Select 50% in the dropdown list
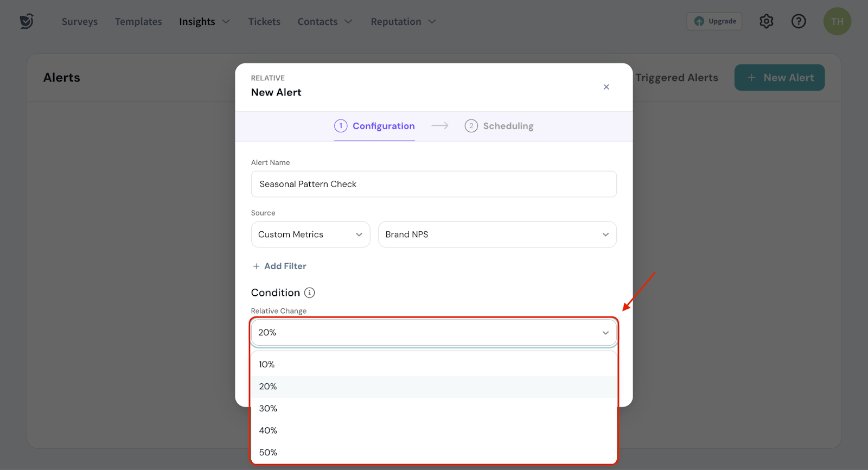 point(268,453)
